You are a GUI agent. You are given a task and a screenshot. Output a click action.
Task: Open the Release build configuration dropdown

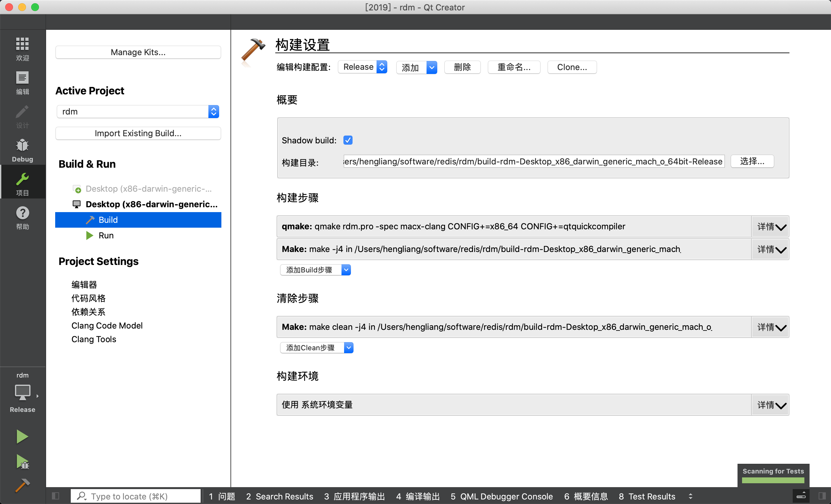[362, 67]
